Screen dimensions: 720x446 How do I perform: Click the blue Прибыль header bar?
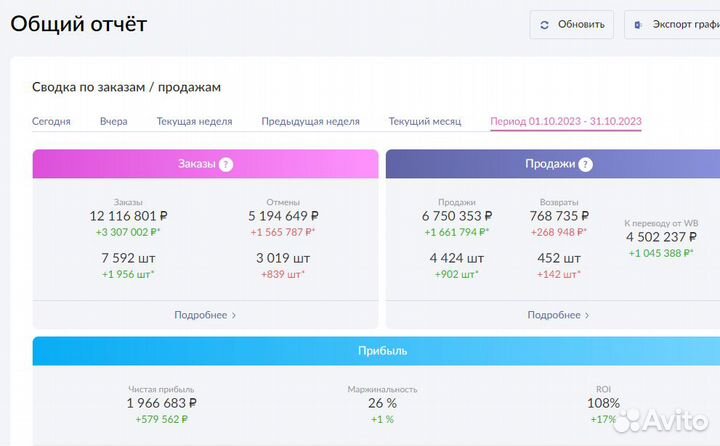click(376, 351)
